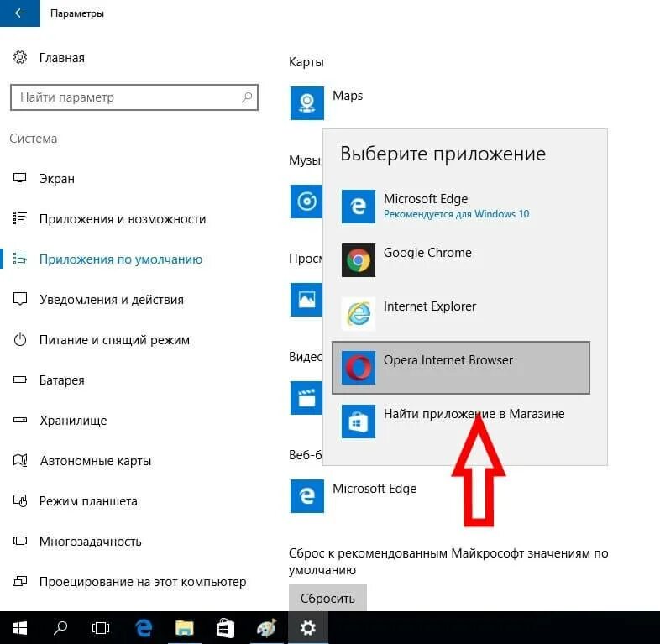Click the Google Chrome icon

[359, 260]
